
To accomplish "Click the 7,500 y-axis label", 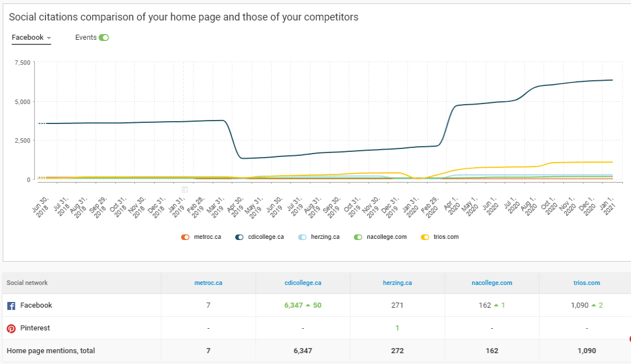I will (23, 63).
